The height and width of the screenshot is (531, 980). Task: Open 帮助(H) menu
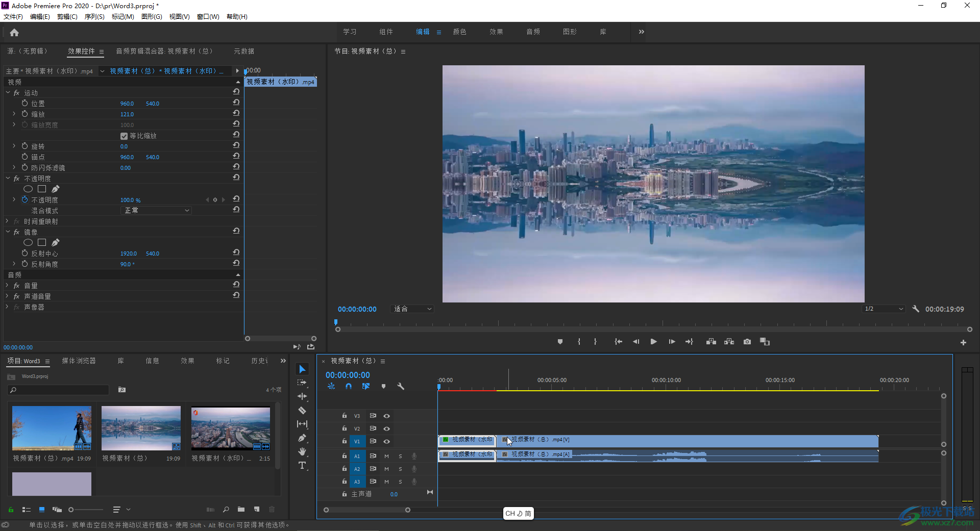237,17
